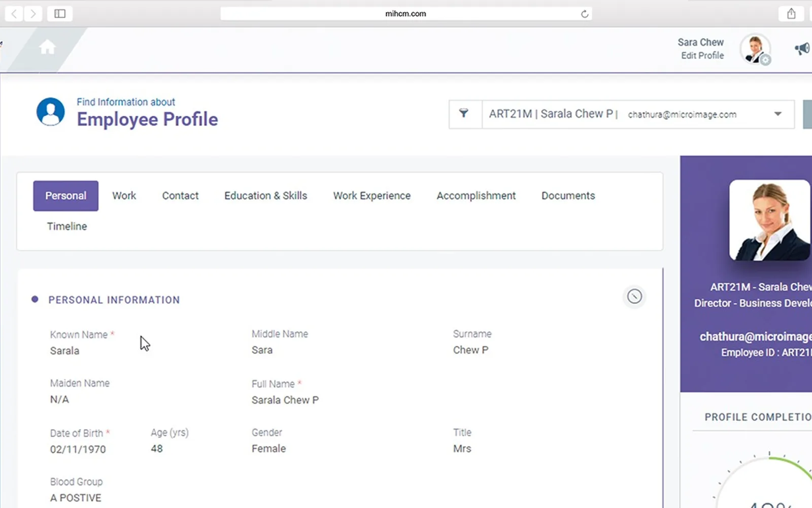Open the Documents tab
Viewport: 812px width, 508px height.
[x=568, y=196]
